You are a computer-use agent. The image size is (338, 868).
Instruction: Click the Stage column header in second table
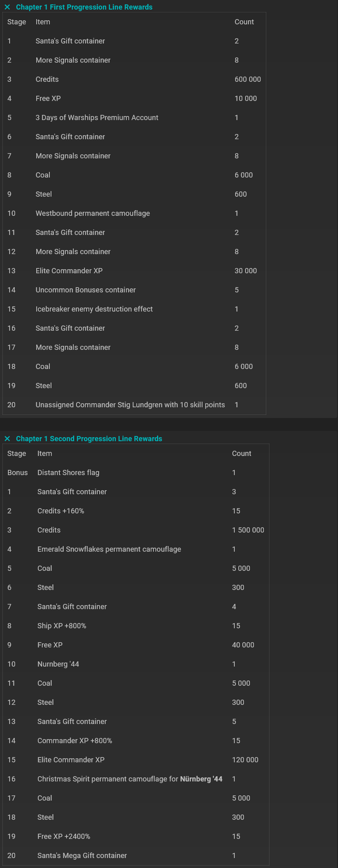16,453
